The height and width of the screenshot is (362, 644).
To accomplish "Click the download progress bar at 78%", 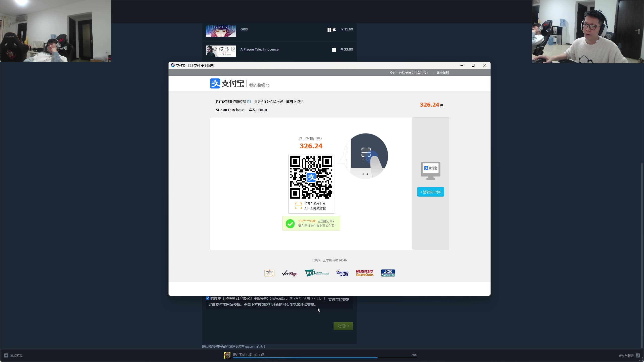I will [x=325, y=358].
